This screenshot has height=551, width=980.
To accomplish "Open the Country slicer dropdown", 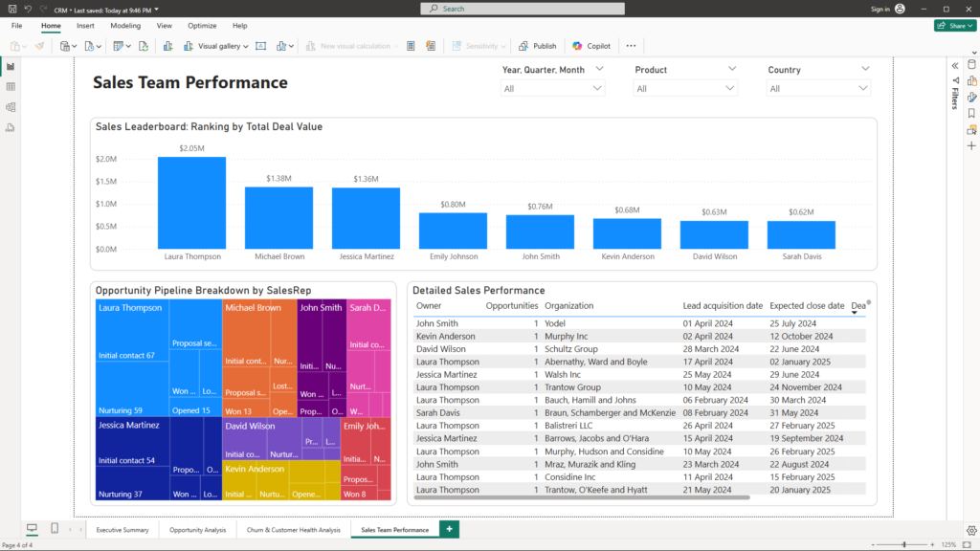I will click(x=818, y=89).
